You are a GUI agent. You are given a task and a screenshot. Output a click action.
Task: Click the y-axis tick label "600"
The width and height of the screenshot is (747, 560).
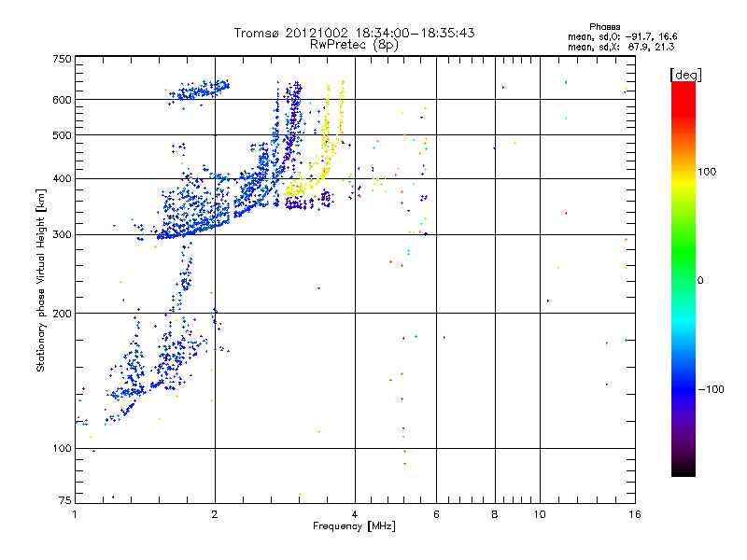(x=62, y=100)
